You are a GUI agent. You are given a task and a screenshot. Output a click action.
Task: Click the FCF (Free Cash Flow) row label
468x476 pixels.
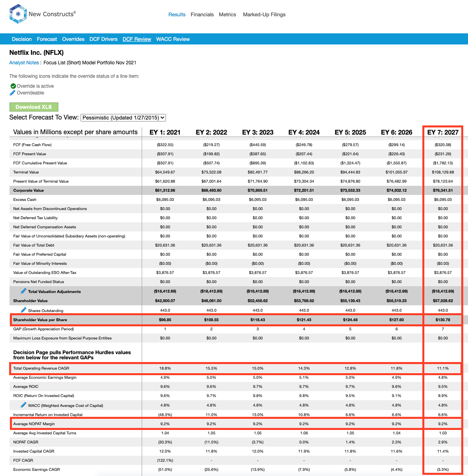click(33, 145)
